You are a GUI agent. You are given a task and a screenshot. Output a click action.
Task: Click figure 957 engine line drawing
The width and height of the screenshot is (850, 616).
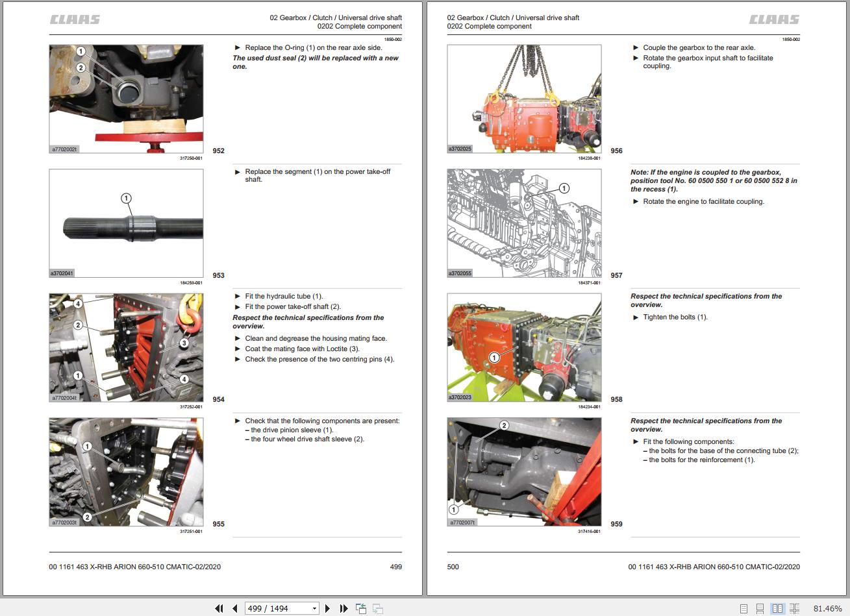[524, 223]
